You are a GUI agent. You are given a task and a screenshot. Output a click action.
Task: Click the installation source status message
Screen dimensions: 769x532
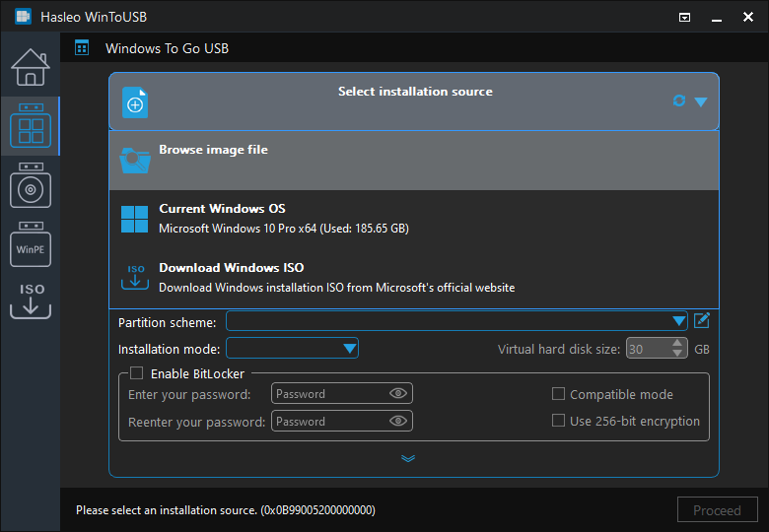click(x=226, y=510)
